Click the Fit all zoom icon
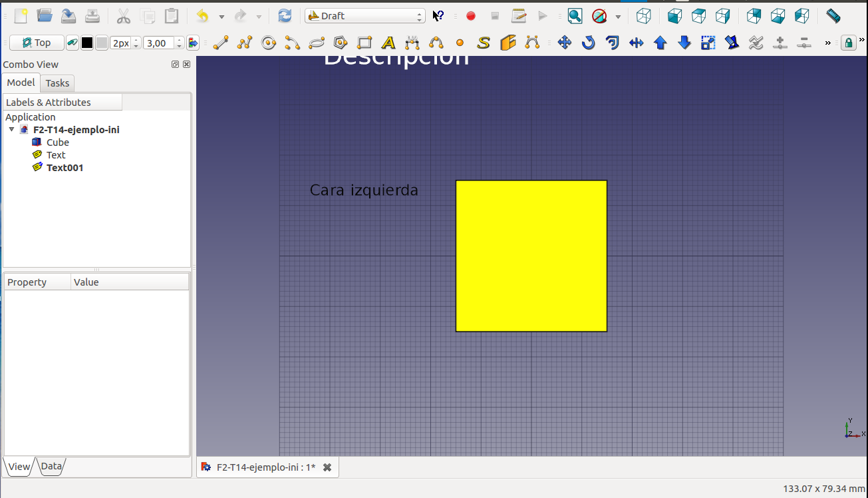Image resolution: width=868 pixels, height=498 pixels. 575,16
